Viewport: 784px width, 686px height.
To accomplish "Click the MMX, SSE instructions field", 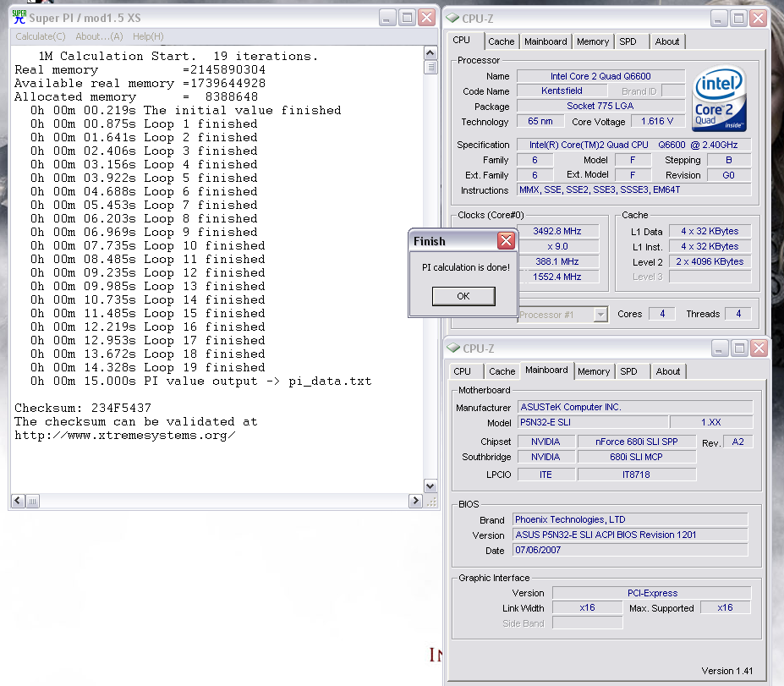I will [x=633, y=189].
